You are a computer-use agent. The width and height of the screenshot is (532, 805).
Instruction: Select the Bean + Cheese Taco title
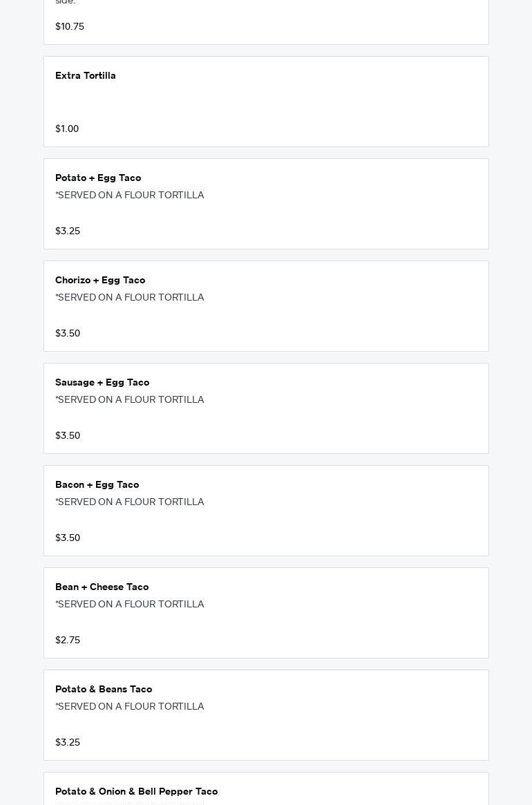coord(102,587)
